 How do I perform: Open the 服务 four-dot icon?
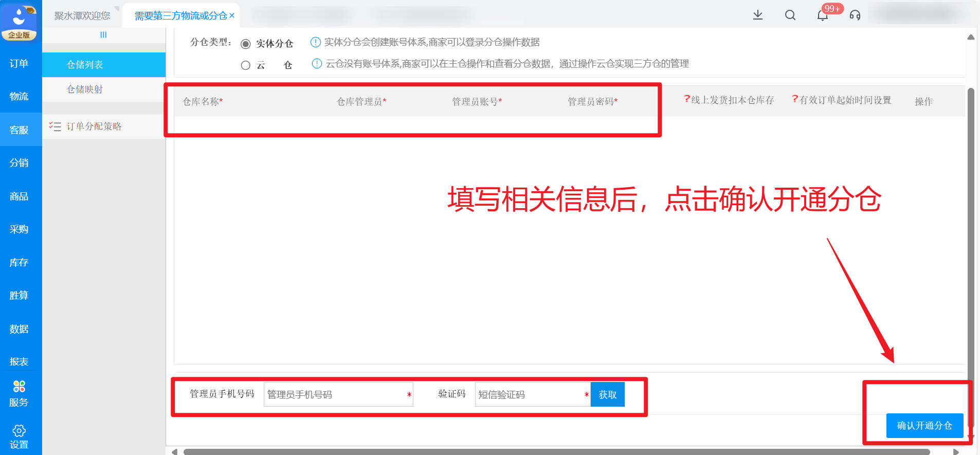(19, 386)
